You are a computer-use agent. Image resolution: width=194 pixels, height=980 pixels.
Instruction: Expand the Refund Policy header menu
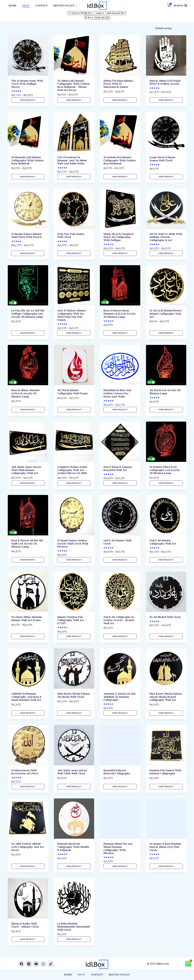pyautogui.click(x=65, y=6)
